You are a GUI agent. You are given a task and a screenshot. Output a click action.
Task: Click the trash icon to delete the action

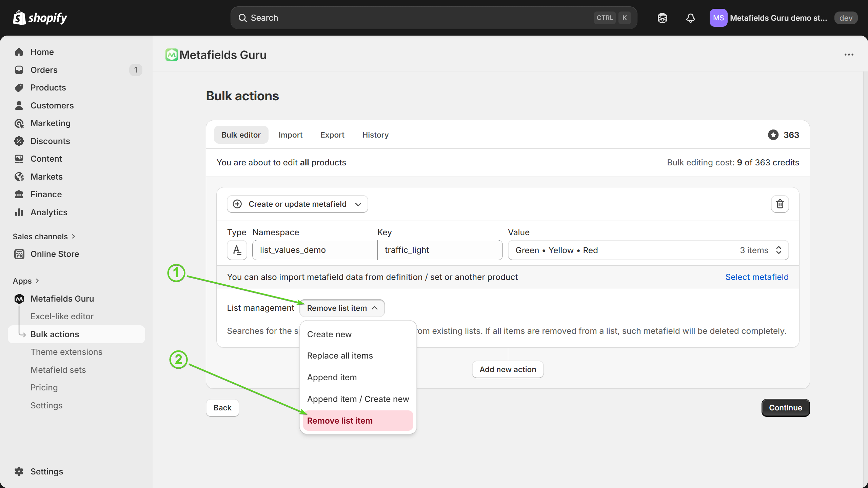pyautogui.click(x=780, y=204)
